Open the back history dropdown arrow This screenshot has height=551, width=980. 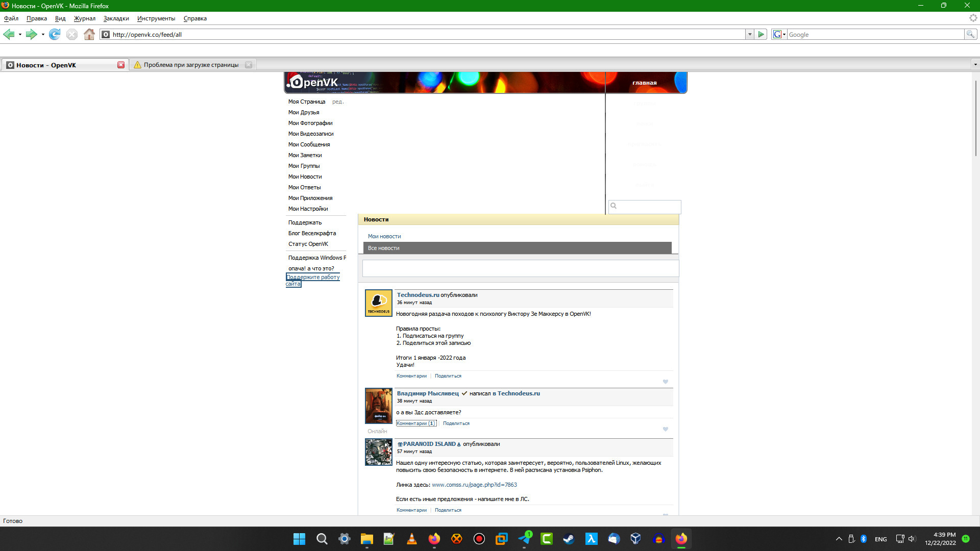pos(20,34)
